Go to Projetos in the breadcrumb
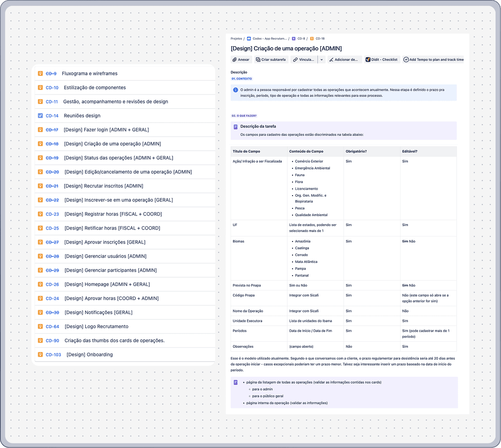 point(236,39)
